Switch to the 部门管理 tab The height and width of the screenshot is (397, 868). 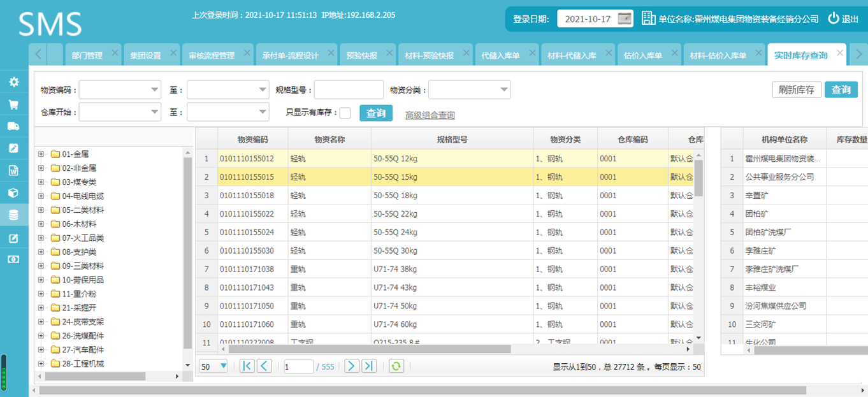(x=87, y=55)
